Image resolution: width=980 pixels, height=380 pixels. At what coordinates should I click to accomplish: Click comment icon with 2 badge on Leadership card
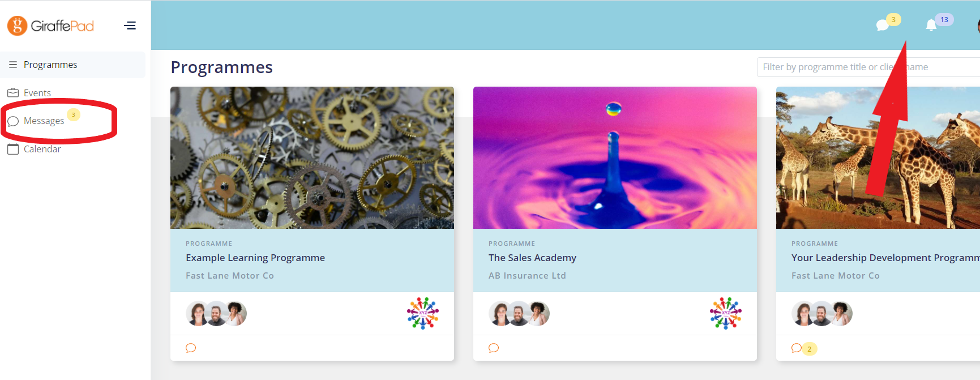coord(803,348)
